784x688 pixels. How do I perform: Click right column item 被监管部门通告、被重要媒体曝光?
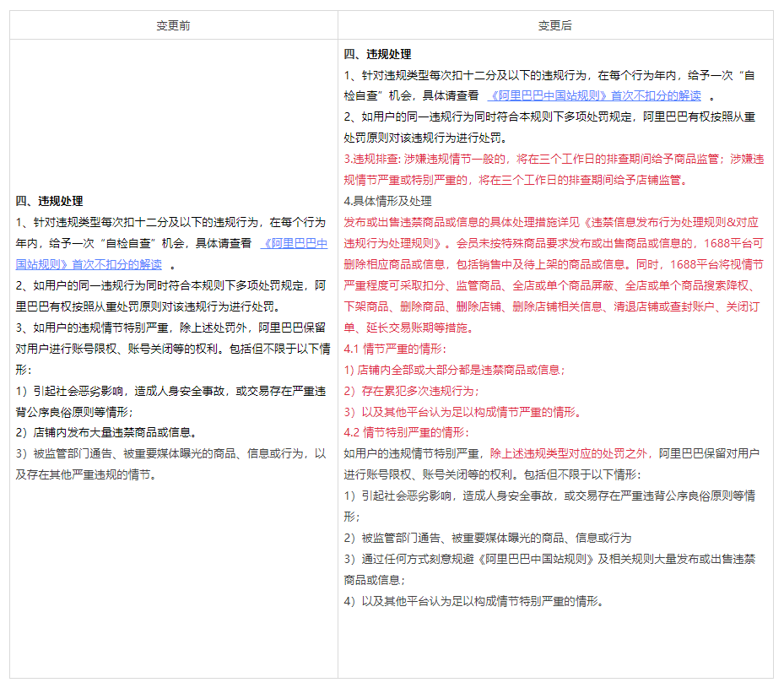tap(487, 538)
